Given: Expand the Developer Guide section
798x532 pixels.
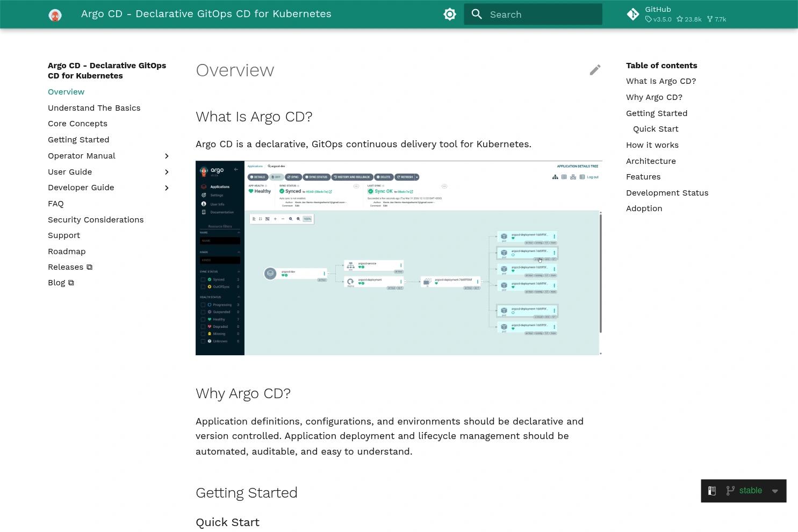Looking at the screenshot, I should click(x=167, y=188).
